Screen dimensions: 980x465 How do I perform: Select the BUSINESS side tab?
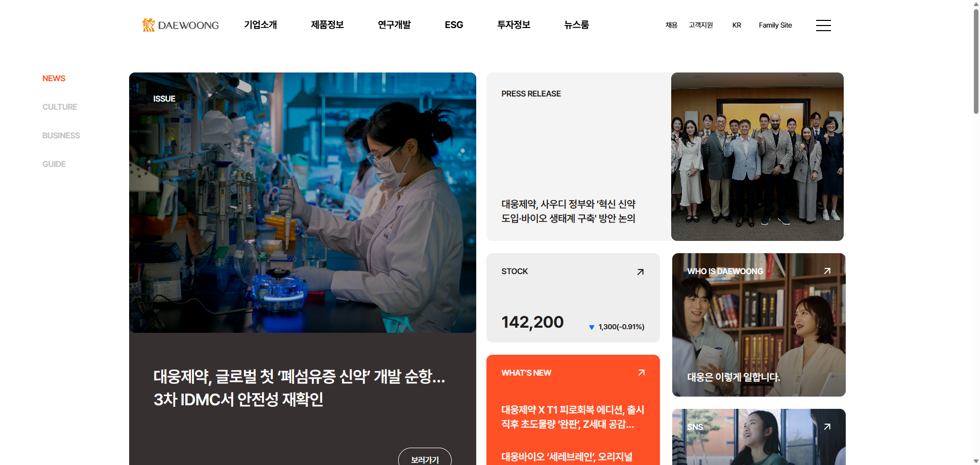[61, 135]
